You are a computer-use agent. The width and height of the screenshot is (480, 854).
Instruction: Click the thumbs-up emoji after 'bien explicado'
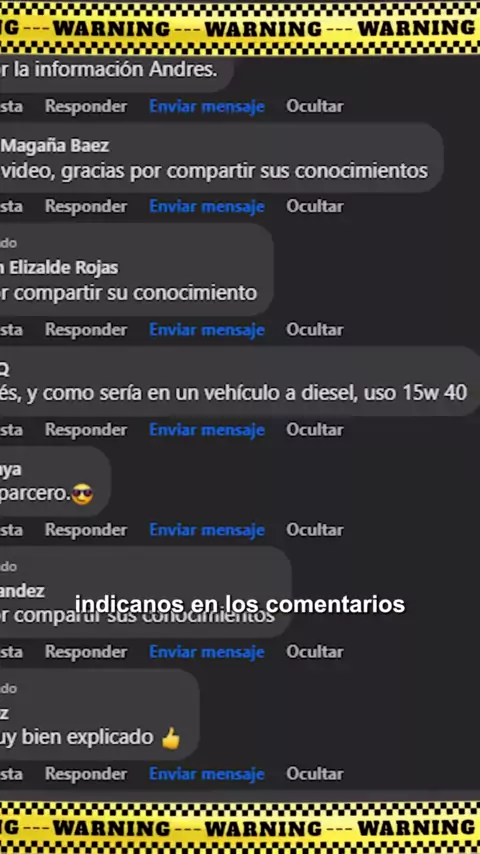[171, 739]
